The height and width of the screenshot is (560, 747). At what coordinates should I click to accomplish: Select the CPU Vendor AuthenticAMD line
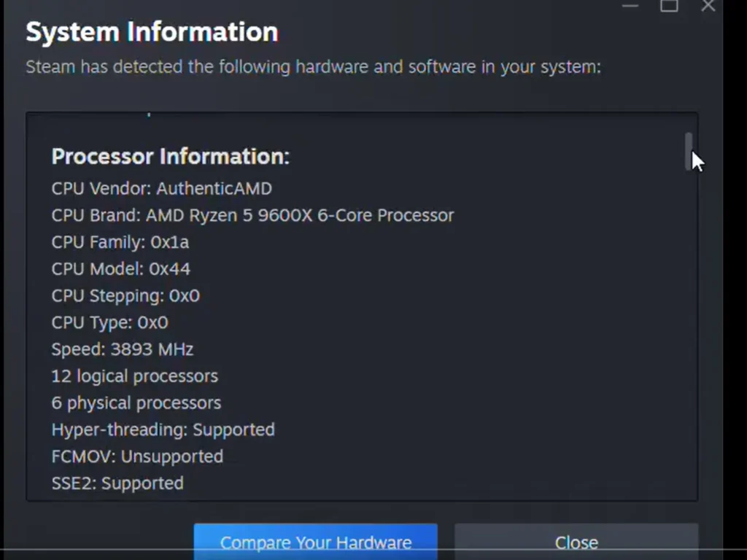pos(161,188)
